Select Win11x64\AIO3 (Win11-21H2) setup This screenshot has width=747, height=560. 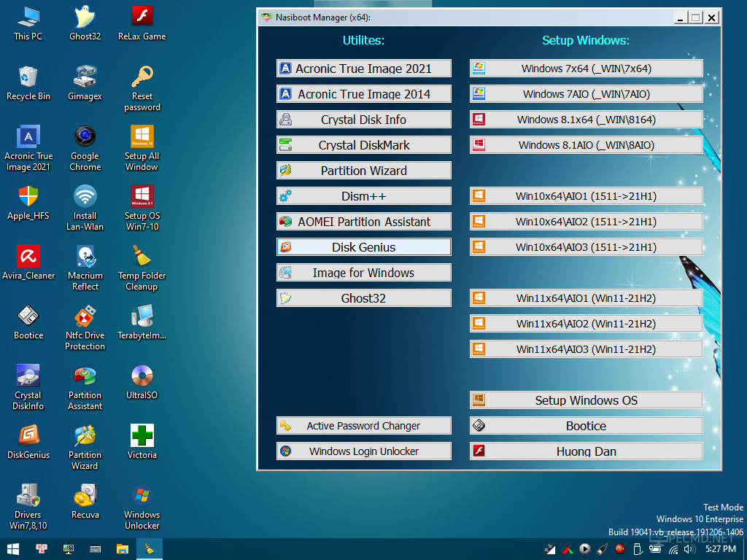coord(586,349)
